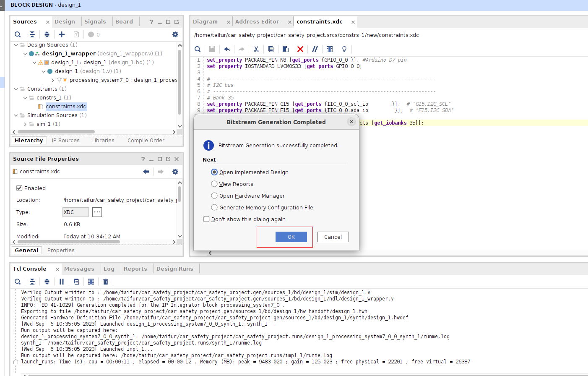The image size is (588, 376).
Task: Expand the sim_1 node
Action: 25,124
